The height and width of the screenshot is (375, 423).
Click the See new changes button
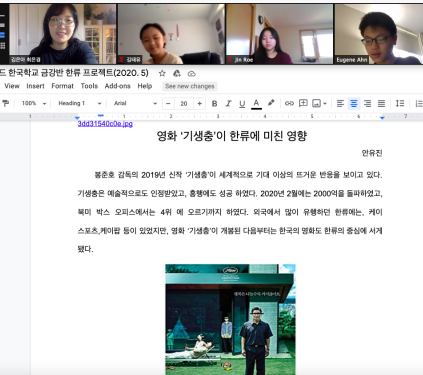tap(190, 86)
